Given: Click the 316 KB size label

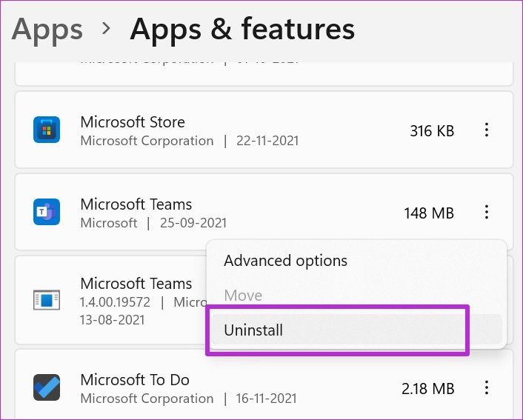Looking at the screenshot, I should coord(431,131).
